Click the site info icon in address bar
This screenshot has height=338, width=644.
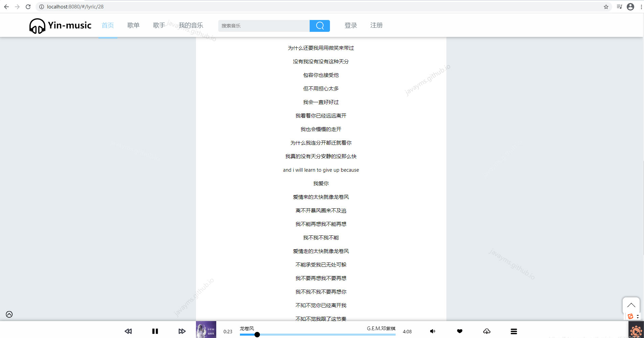[x=41, y=6]
